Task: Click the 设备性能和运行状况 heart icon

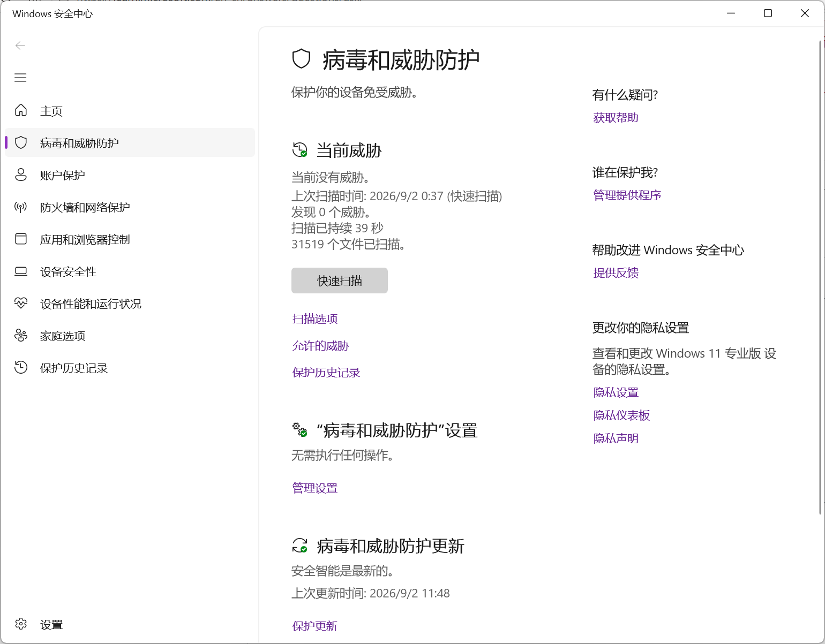Action: [x=21, y=304]
